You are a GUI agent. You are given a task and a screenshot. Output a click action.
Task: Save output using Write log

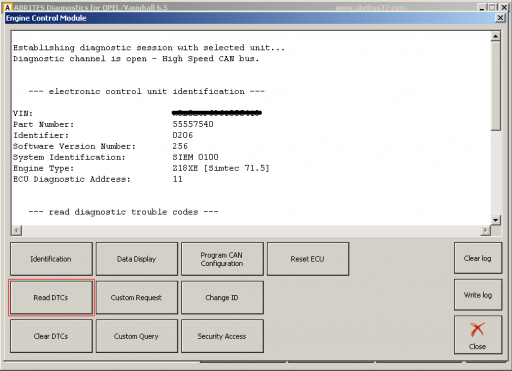click(x=478, y=295)
